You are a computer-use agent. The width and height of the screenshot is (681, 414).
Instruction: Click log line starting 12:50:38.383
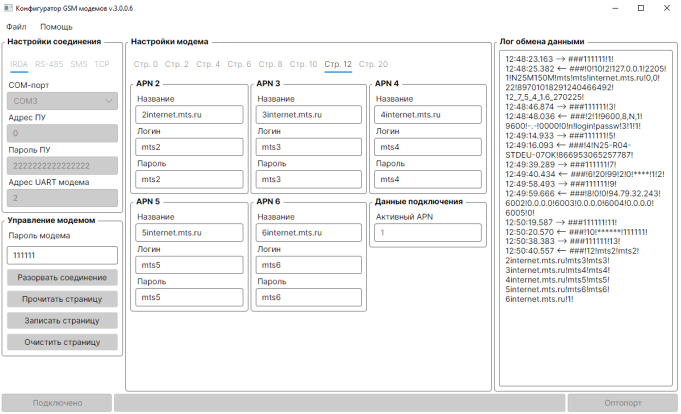click(562, 242)
